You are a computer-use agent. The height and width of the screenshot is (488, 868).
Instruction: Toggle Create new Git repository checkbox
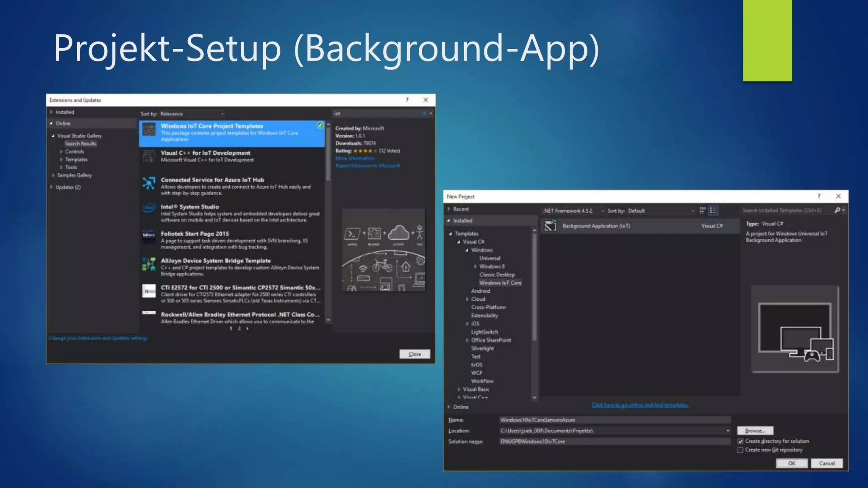(740, 450)
